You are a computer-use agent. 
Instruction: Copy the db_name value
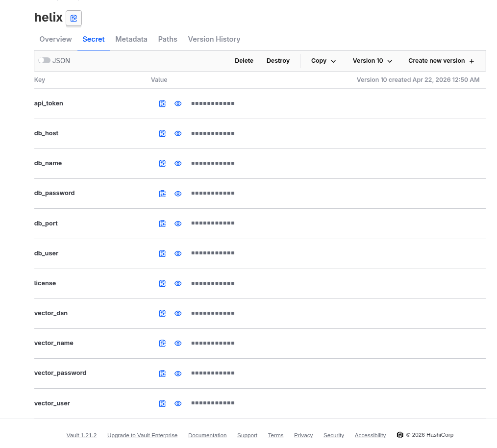pyautogui.click(x=162, y=163)
